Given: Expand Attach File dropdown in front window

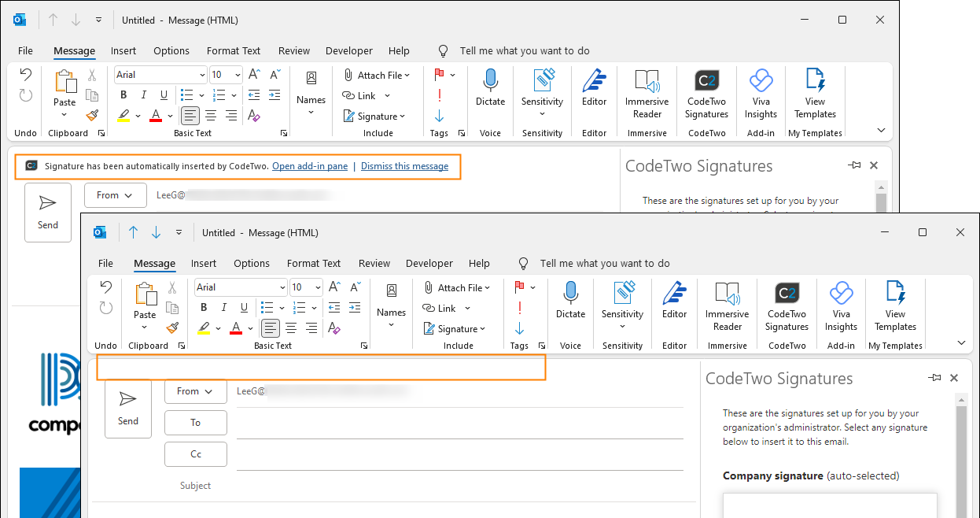Looking at the screenshot, I should pyautogui.click(x=488, y=288).
